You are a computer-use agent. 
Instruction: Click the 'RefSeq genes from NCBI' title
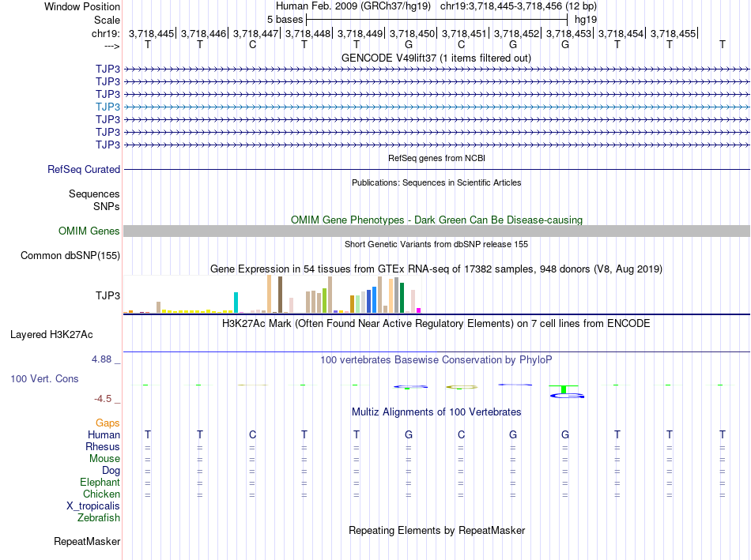(x=437, y=158)
